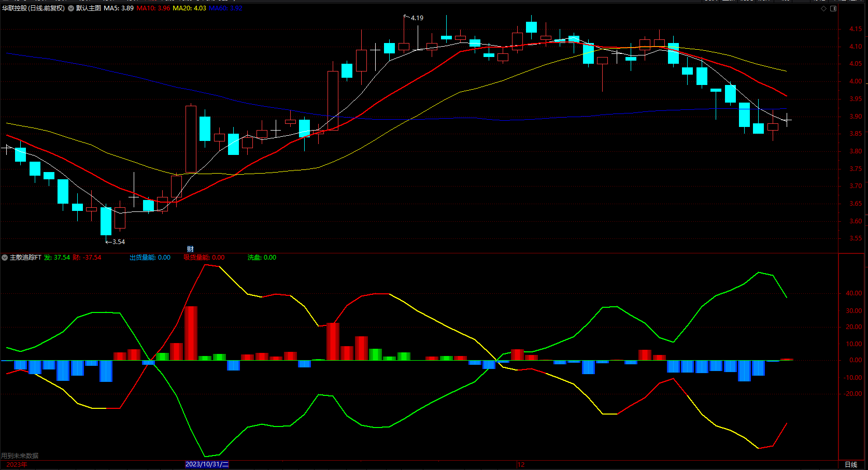Toggle the side panel icon at top right
This screenshot has width=868, height=470.
coord(833,8)
